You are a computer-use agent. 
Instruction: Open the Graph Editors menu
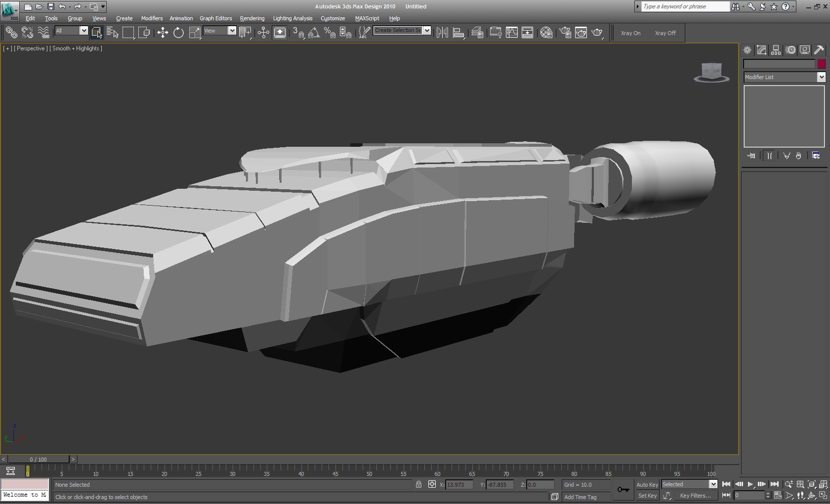click(215, 18)
